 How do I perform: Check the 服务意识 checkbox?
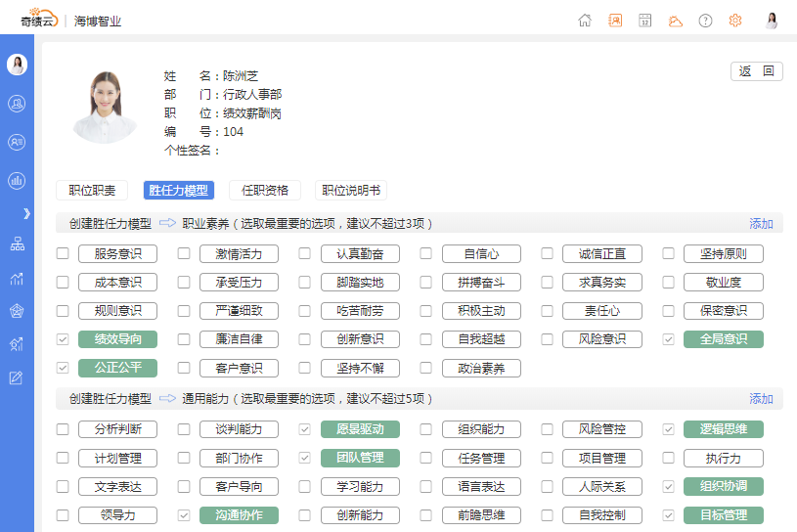tap(63, 254)
